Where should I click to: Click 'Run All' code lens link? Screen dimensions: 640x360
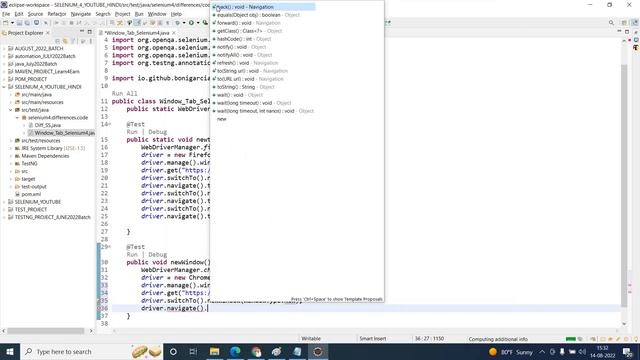124,93
